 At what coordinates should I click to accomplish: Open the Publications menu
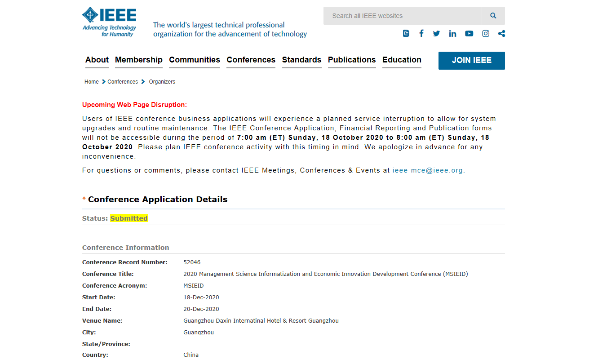pyautogui.click(x=352, y=60)
